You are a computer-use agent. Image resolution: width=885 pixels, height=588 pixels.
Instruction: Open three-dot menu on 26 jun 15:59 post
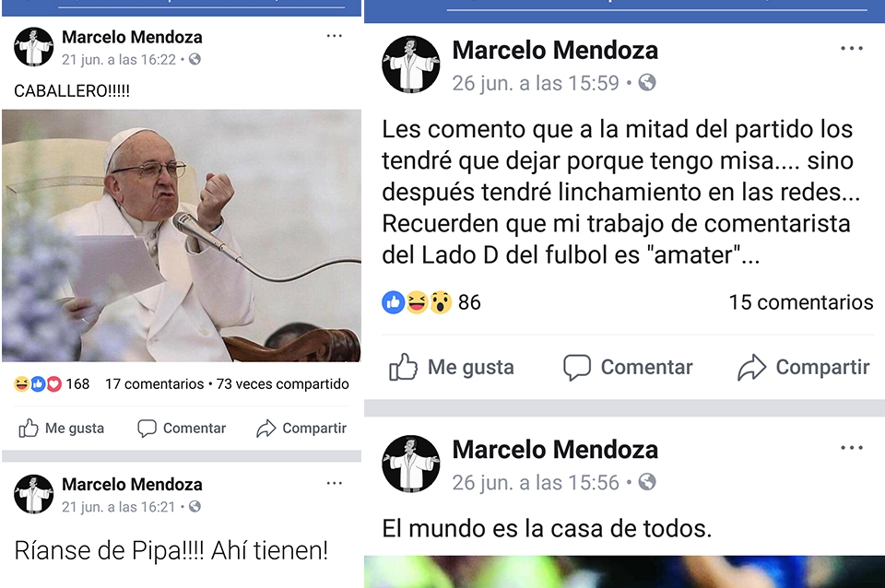(x=851, y=49)
